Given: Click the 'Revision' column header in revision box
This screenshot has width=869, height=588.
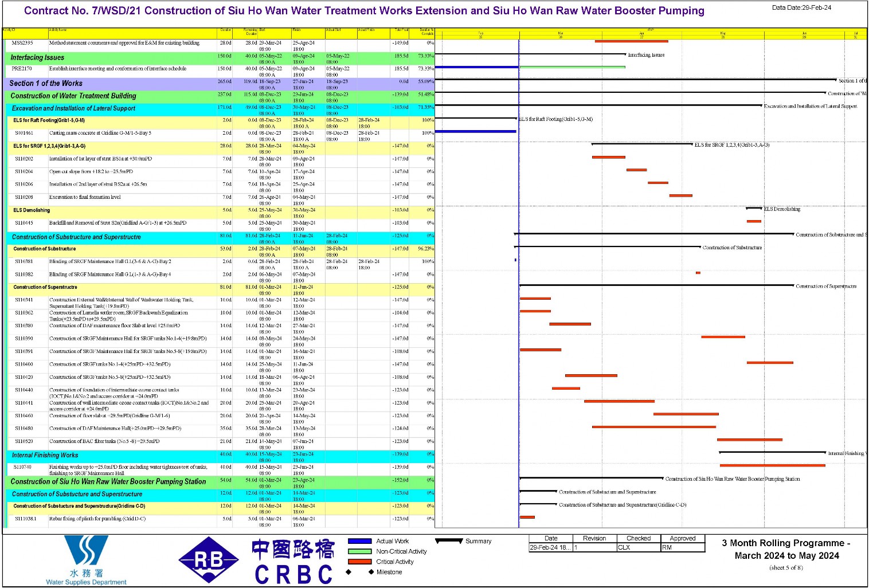Looking at the screenshot, I should 594,538.
